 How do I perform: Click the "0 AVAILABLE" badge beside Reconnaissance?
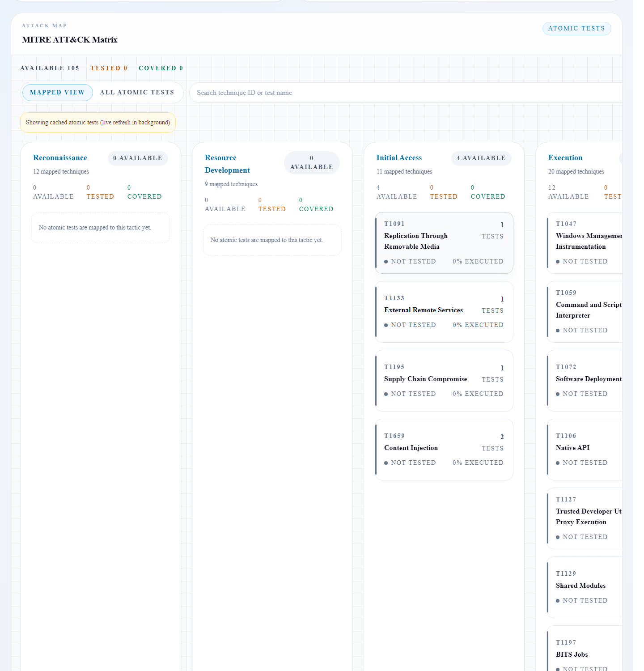tap(138, 158)
